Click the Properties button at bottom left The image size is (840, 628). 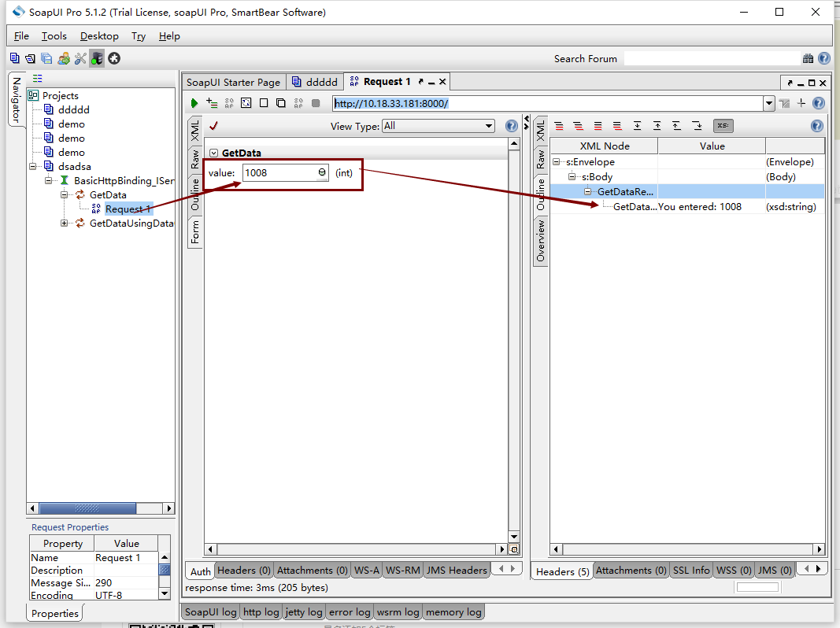tap(54, 611)
